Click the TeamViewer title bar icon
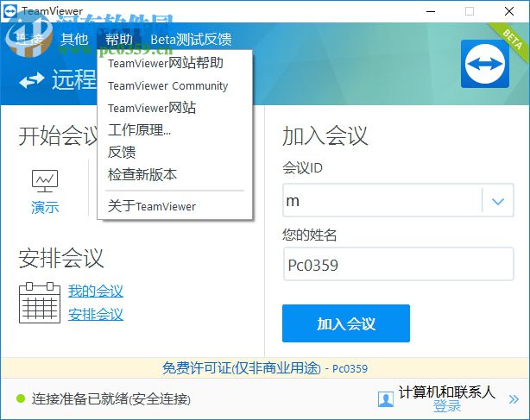The image size is (530, 420). (9, 11)
